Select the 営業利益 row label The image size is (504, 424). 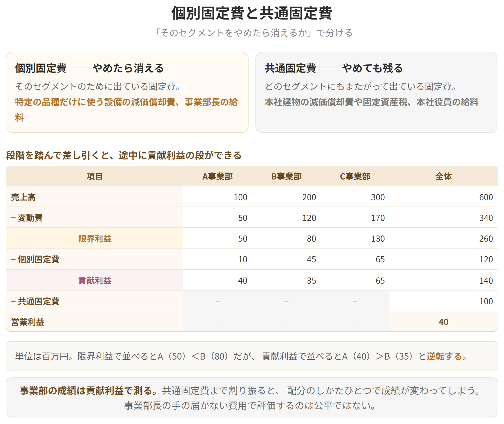pos(28,322)
